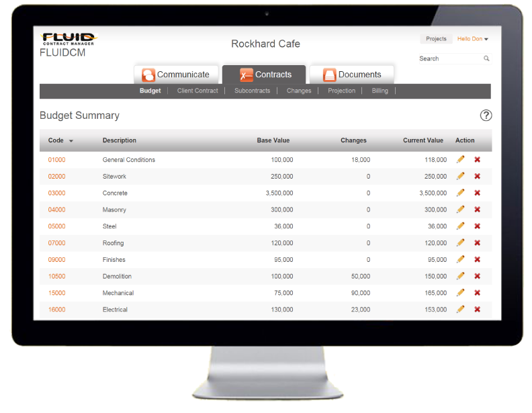Open budget code 04000 link
Screen dimensions: 532x413
56,210
